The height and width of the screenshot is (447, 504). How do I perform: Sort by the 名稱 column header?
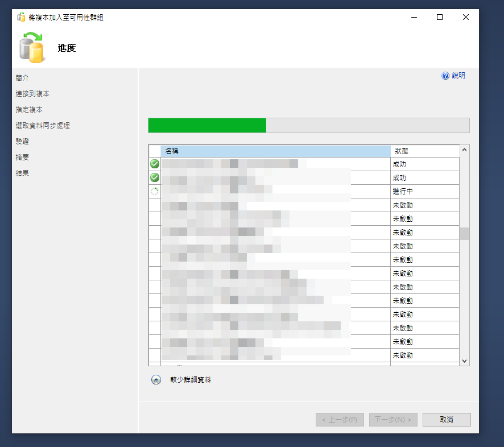275,151
